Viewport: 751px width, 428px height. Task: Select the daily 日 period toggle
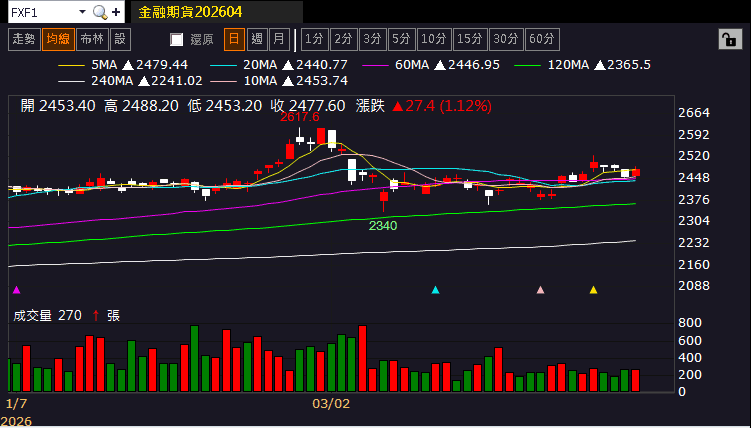pyautogui.click(x=234, y=39)
